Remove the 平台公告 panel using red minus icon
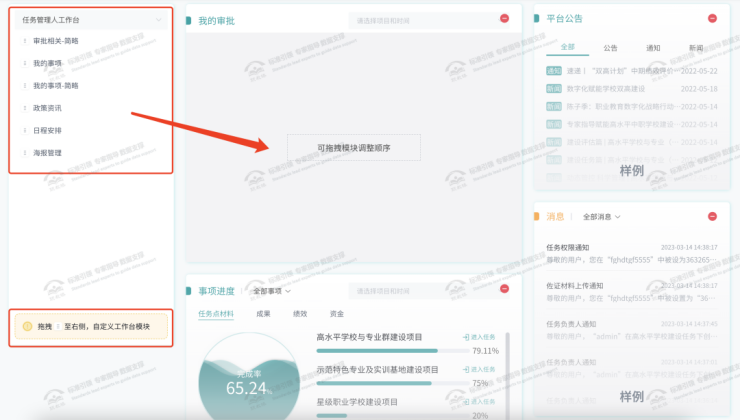The image size is (740, 420). 712,18
